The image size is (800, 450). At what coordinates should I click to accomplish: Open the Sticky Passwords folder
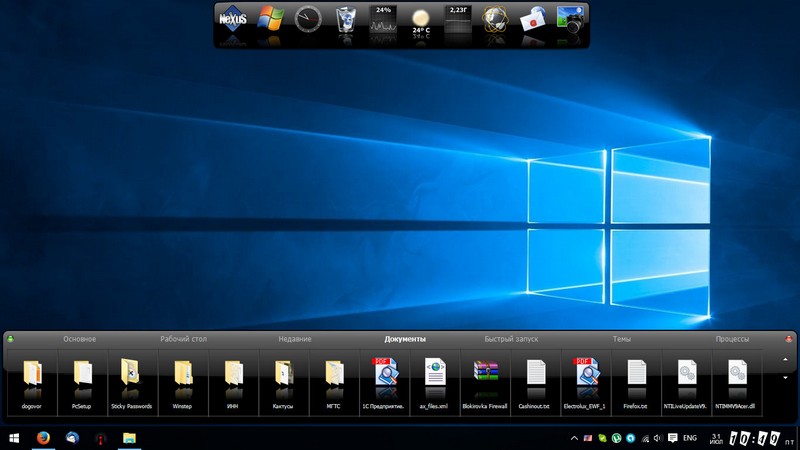(x=132, y=383)
